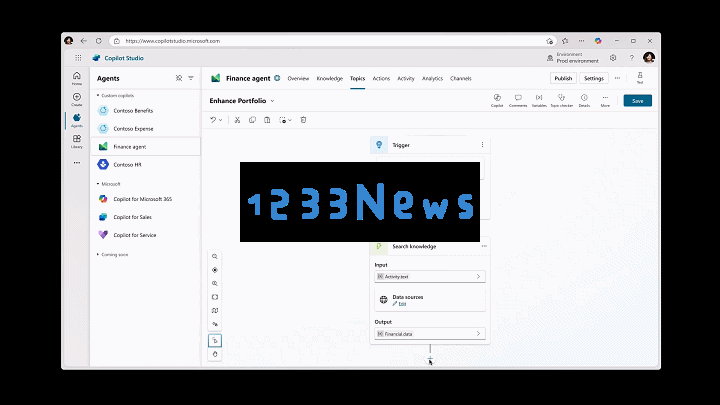Switch to the Knowledge tab
Screen dimensions: 720x405
click(330, 79)
